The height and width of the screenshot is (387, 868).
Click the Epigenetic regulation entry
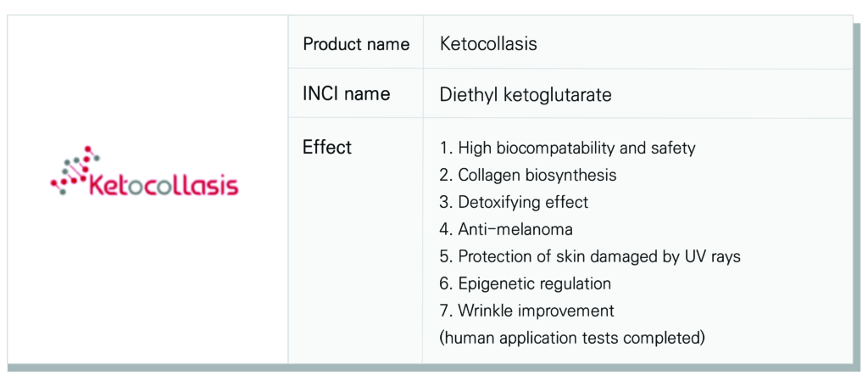(x=526, y=283)
